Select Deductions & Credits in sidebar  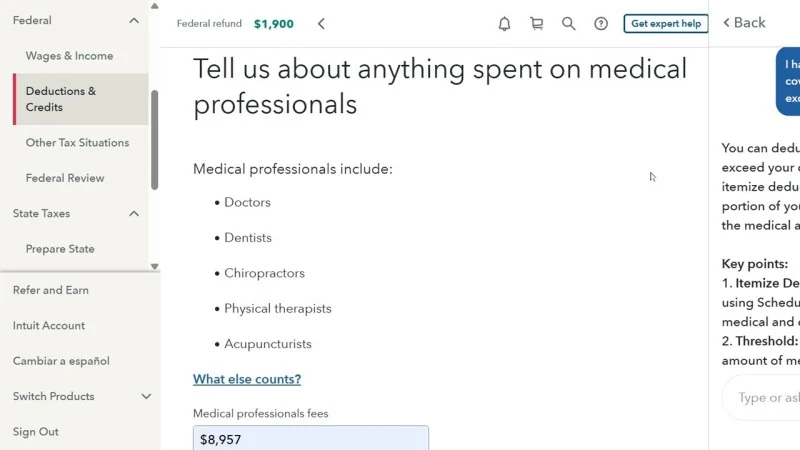[x=61, y=99]
